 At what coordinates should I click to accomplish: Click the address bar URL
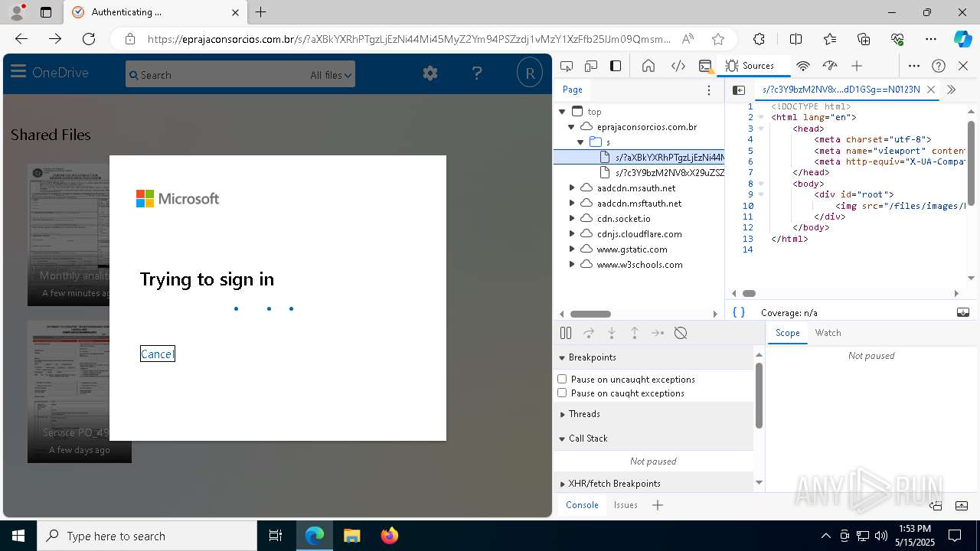pyautogui.click(x=409, y=39)
